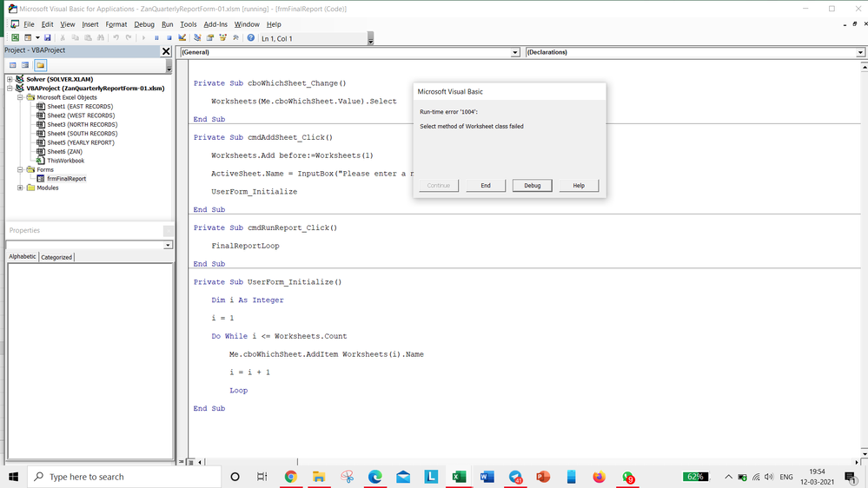Open the notification center icon

851,477
